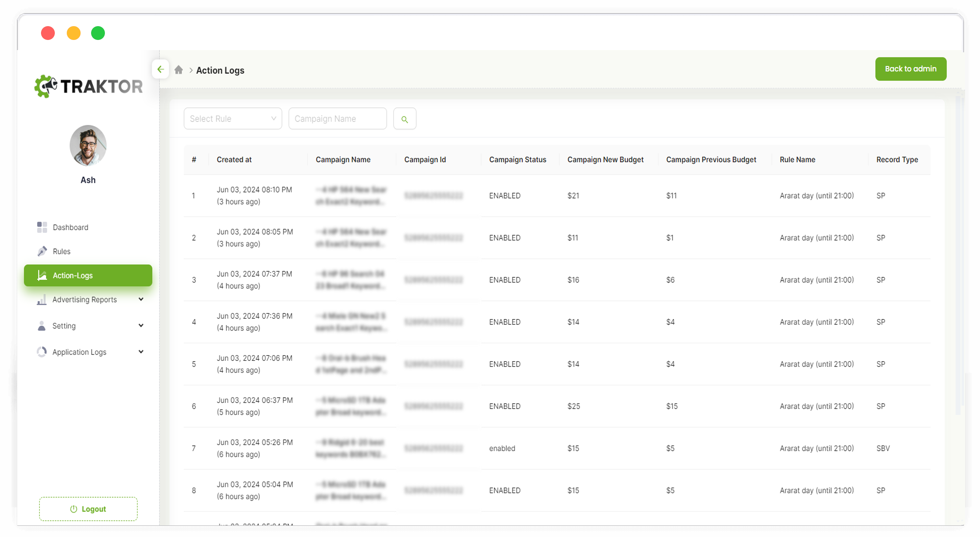
Task: Click Ash's profile avatar
Action: pyautogui.click(x=88, y=145)
